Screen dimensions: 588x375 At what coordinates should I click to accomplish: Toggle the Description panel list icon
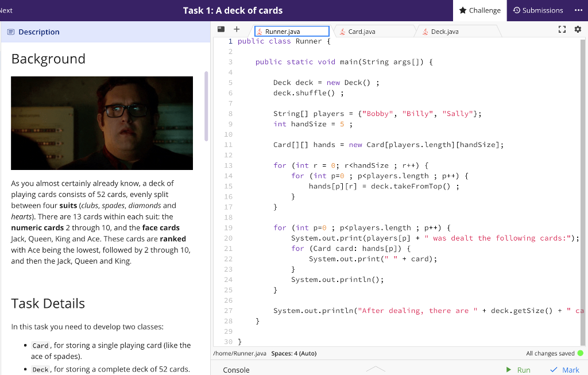click(x=10, y=32)
